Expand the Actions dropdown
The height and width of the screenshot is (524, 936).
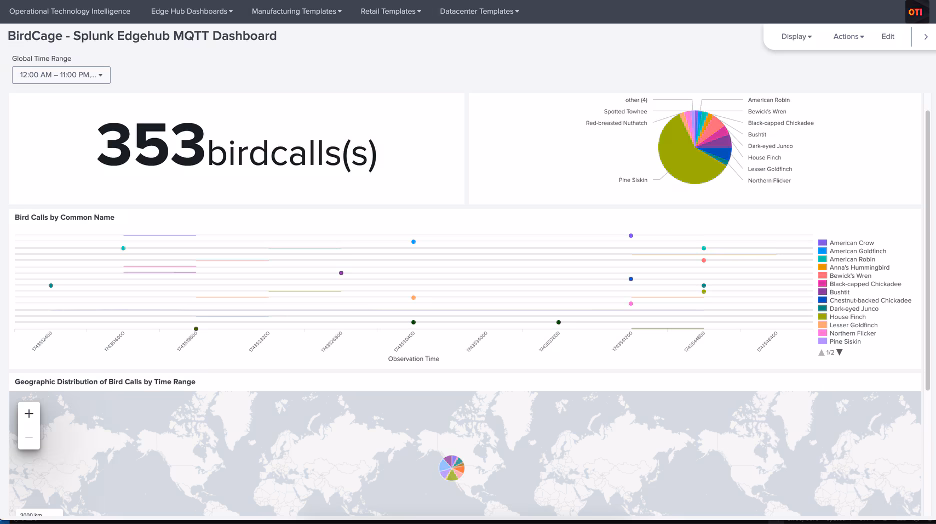coord(848,36)
